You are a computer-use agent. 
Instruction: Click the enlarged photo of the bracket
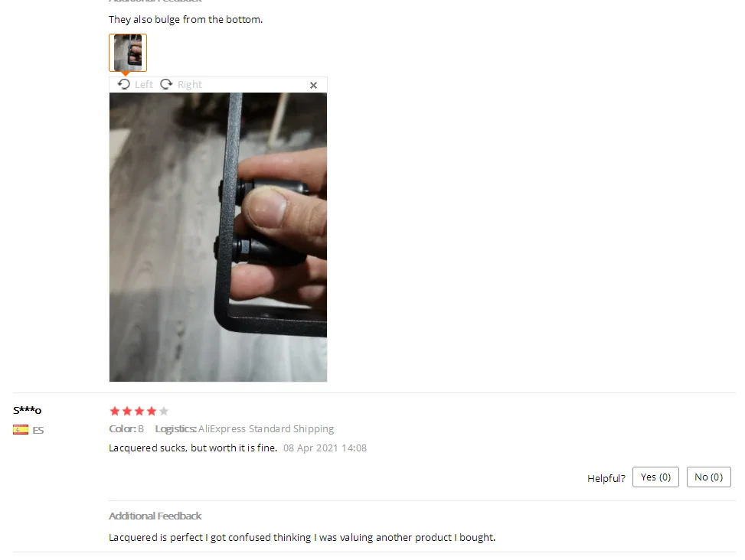pyautogui.click(x=218, y=237)
